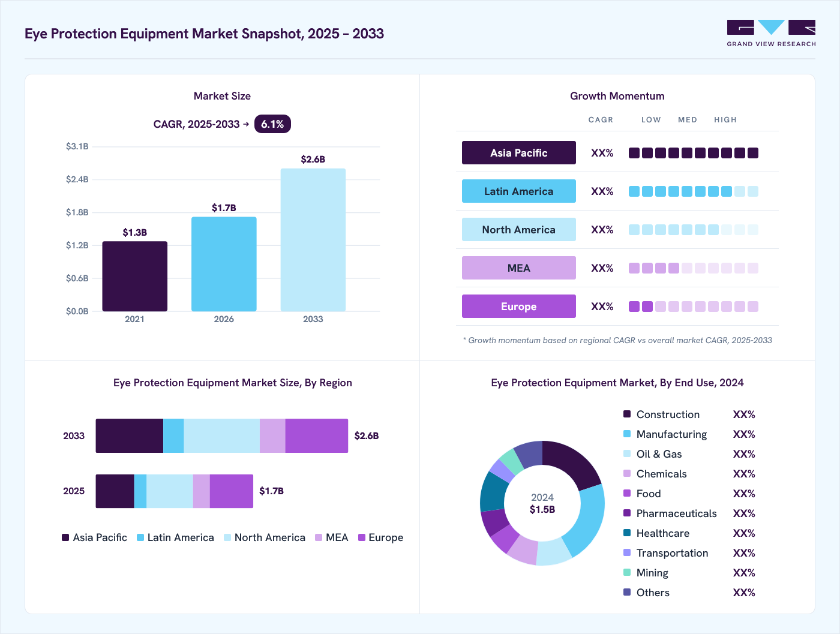Click the Latin America legend swatch below bars
The width and height of the screenshot is (840, 634).
click(x=140, y=537)
